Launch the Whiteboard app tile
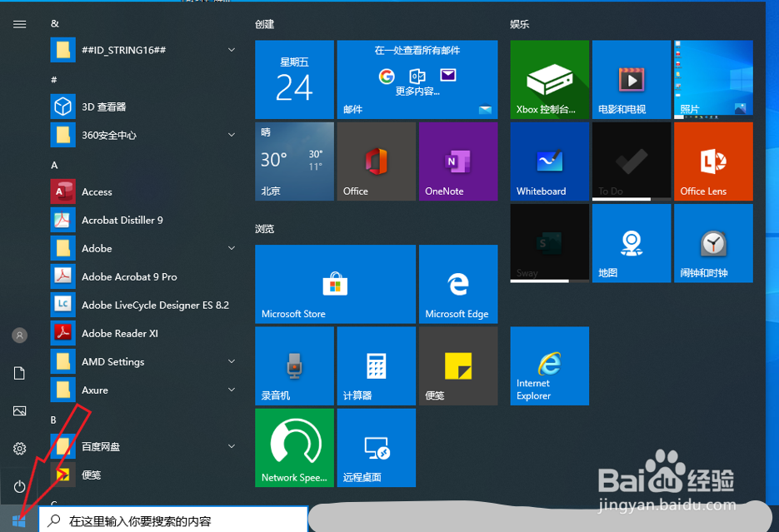 [548, 162]
